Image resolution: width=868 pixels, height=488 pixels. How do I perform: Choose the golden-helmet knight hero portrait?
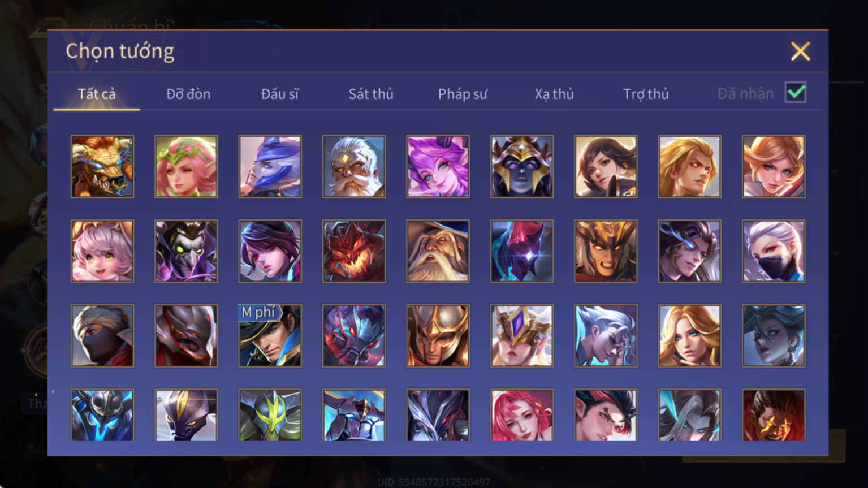coord(438,336)
